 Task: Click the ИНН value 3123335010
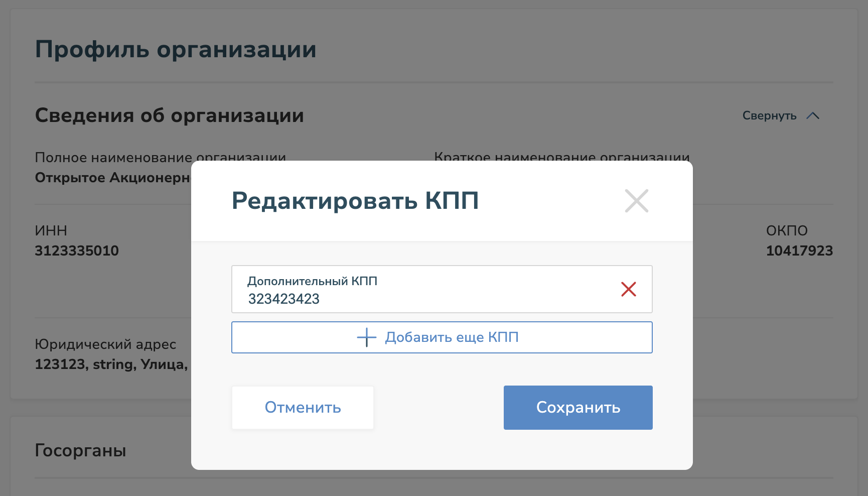click(x=77, y=251)
